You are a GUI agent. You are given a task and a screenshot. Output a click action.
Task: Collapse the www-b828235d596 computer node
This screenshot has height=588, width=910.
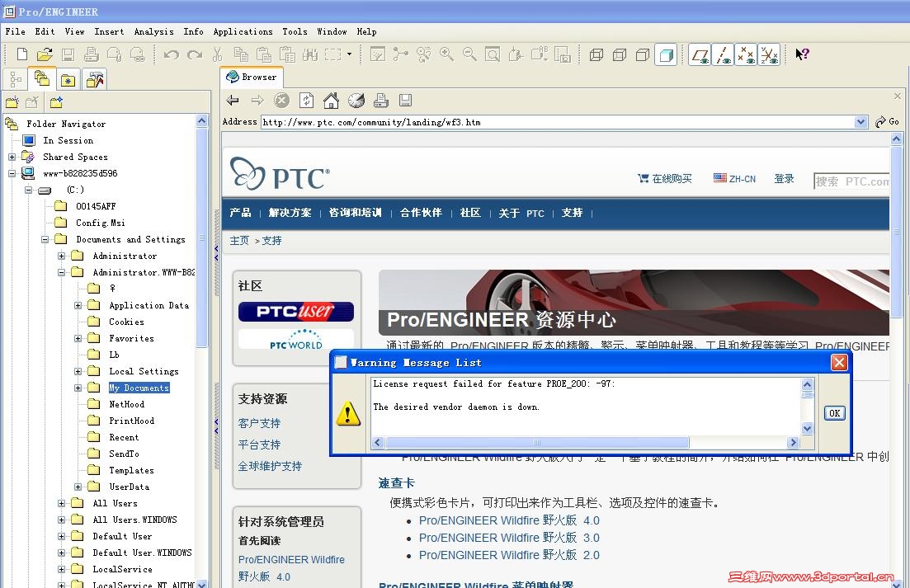click(12, 173)
